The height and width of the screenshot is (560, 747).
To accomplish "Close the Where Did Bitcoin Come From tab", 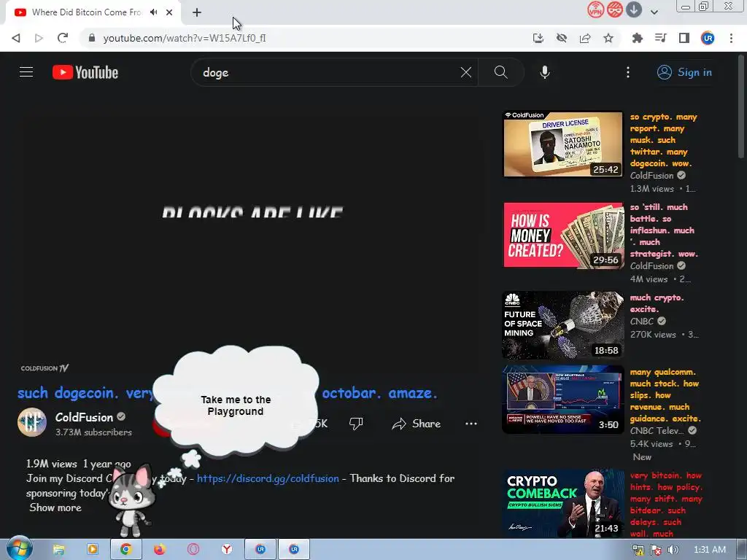I will click(169, 12).
